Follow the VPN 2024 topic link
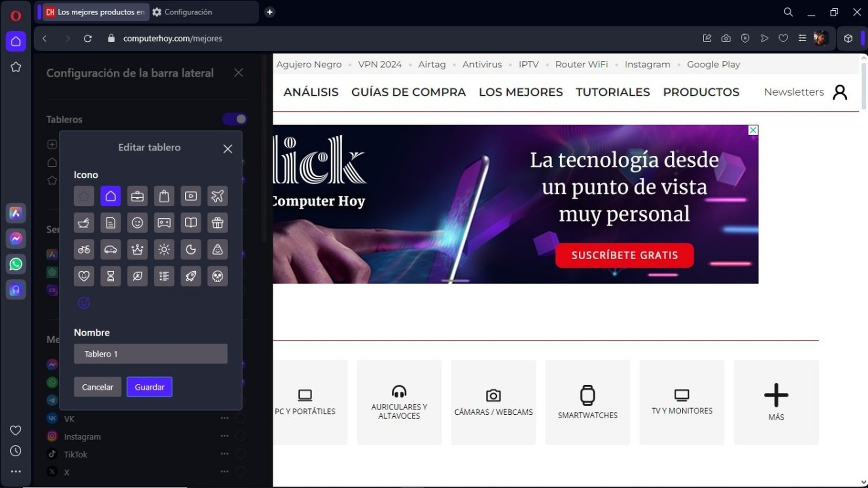Screen dimensions: 868x488 pos(380,64)
